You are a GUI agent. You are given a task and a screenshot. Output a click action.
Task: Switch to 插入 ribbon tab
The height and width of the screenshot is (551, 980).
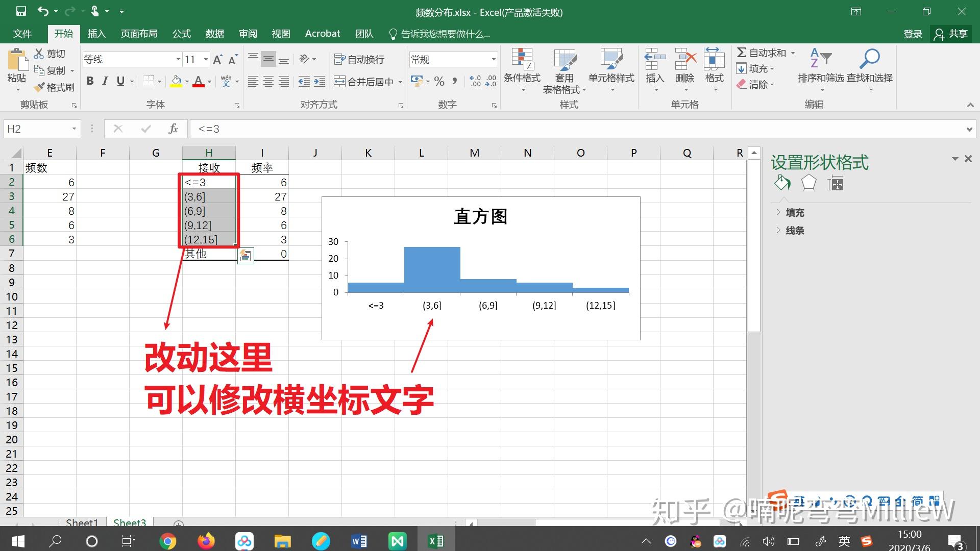tap(96, 34)
